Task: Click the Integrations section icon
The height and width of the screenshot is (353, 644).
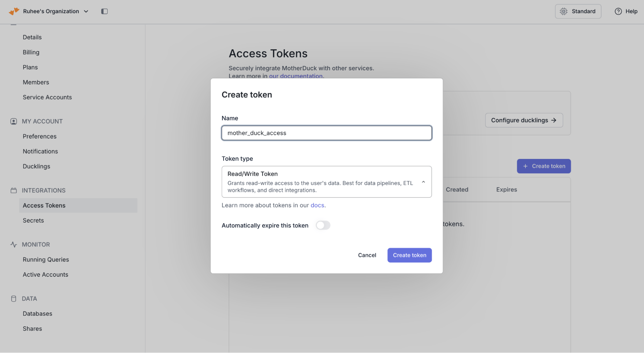Action: (x=14, y=190)
